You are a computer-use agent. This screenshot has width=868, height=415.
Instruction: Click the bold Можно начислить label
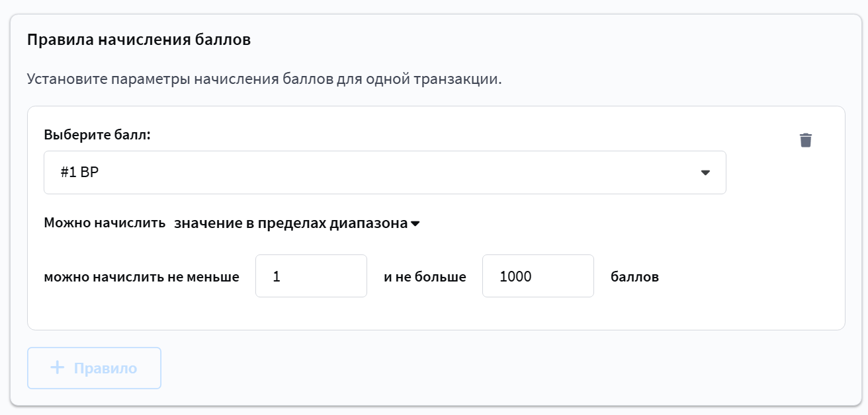105,223
